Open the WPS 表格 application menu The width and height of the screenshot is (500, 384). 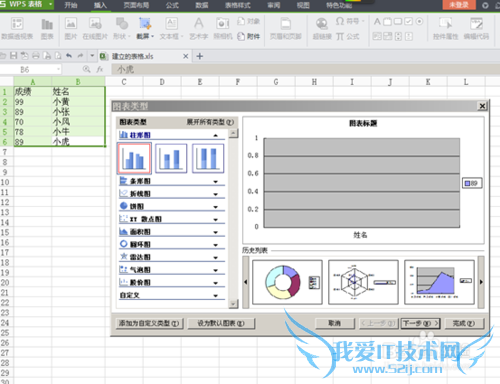(x=27, y=5)
